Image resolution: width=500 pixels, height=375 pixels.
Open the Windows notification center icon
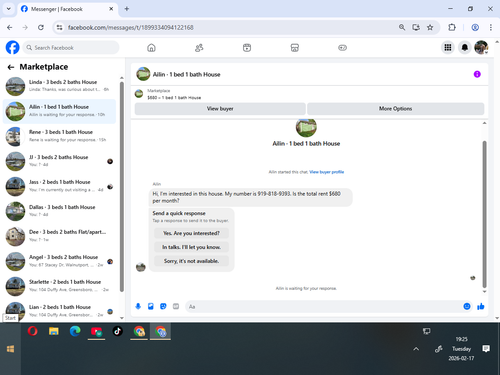point(486,349)
